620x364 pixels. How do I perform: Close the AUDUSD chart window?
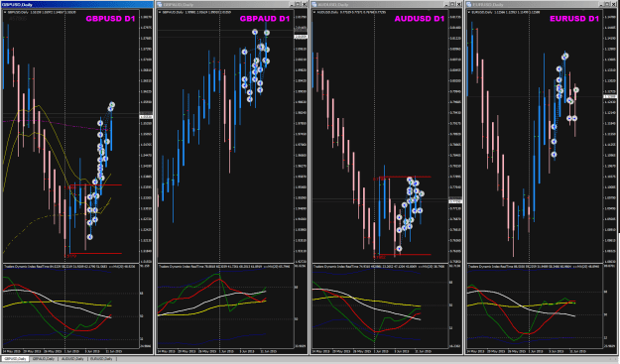click(459, 4)
